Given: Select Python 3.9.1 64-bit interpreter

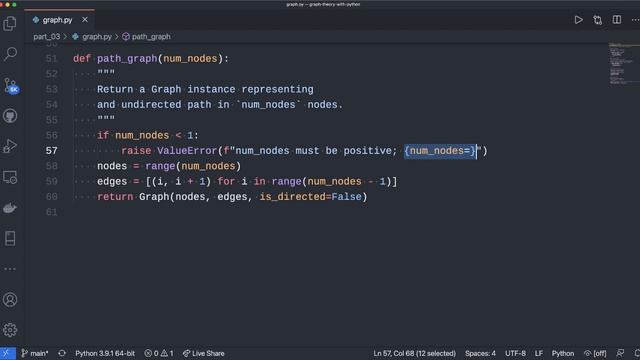Looking at the screenshot, I should 105,353.
